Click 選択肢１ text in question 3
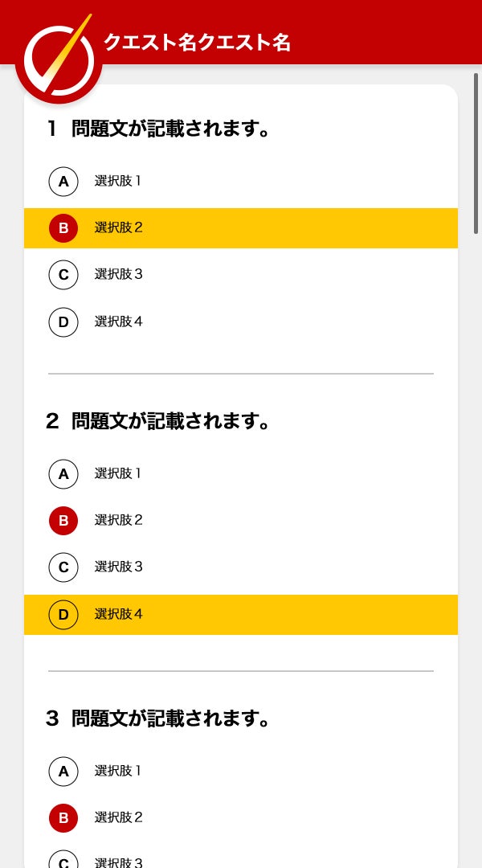 pyautogui.click(x=119, y=771)
